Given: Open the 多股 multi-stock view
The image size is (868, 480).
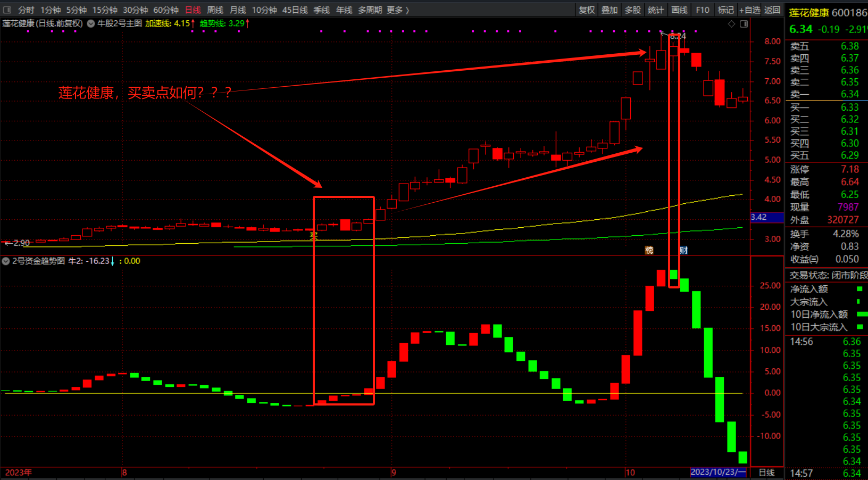Looking at the screenshot, I should [632, 10].
